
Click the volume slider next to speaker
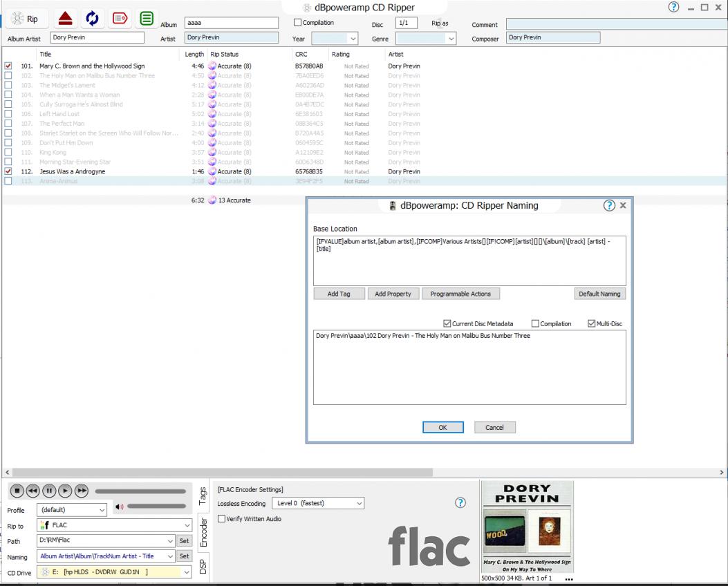click(x=156, y=507)
